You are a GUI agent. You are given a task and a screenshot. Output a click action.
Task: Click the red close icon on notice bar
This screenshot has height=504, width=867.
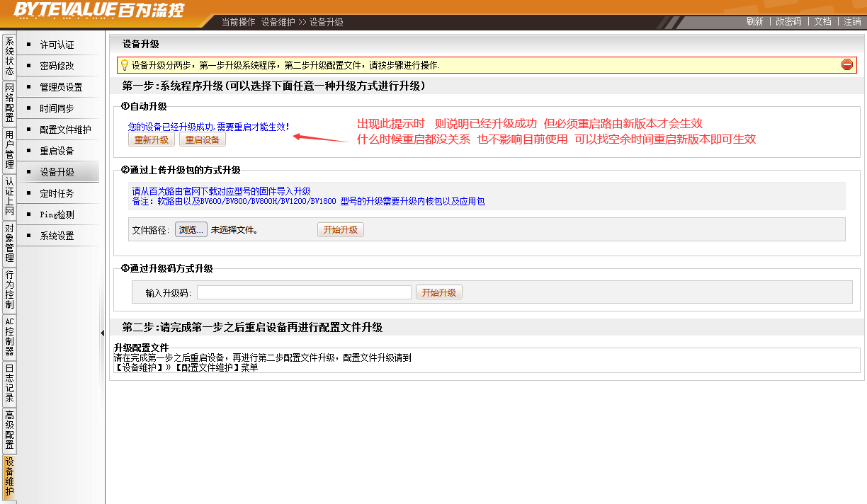coord(847,65)
